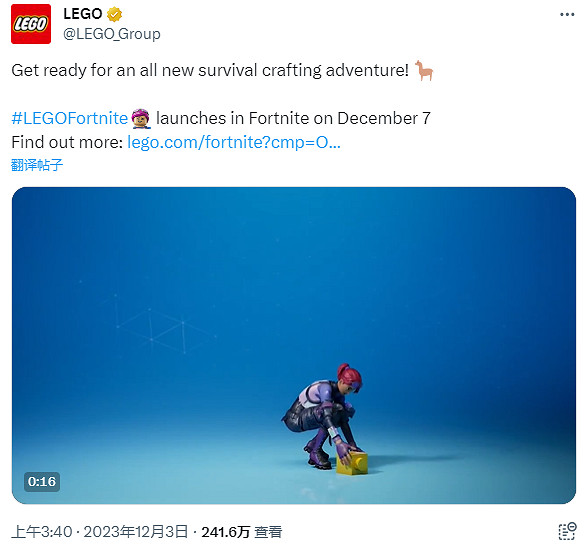Open the #LEGOFortnite hashtag
This screenshot has width=588, height=545.
click(x=70, y=119)
